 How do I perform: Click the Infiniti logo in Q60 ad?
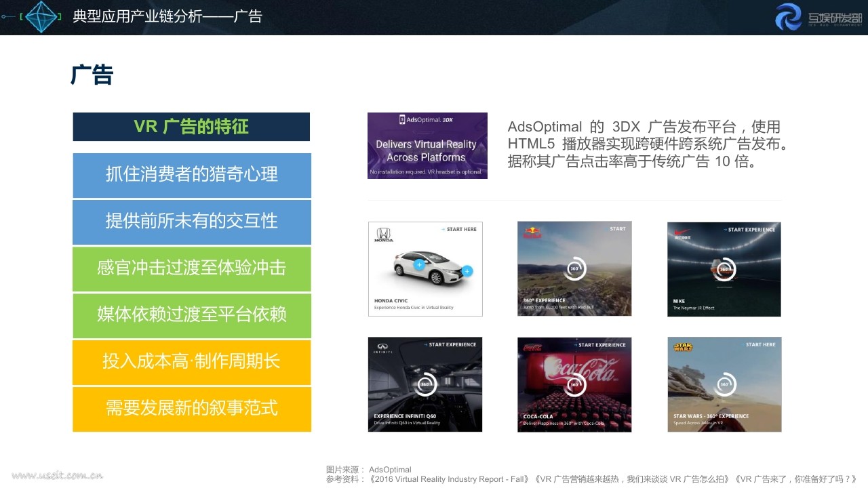pos(382,349)
